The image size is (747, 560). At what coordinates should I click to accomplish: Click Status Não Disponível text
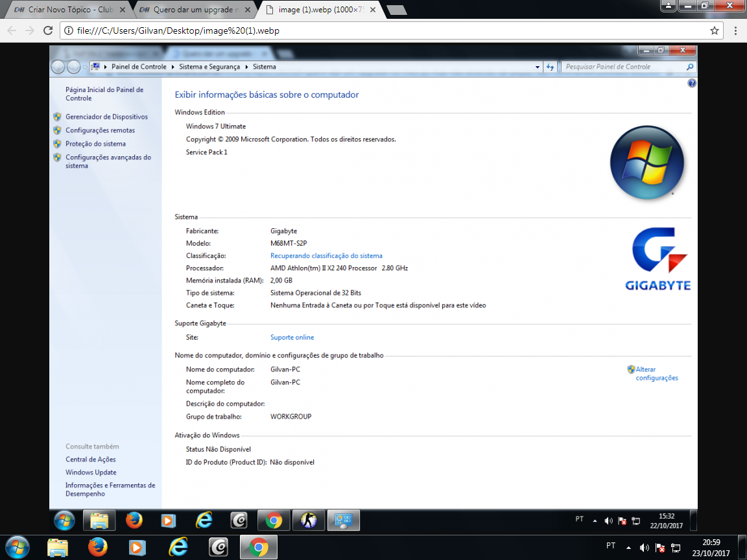[218, 449]
